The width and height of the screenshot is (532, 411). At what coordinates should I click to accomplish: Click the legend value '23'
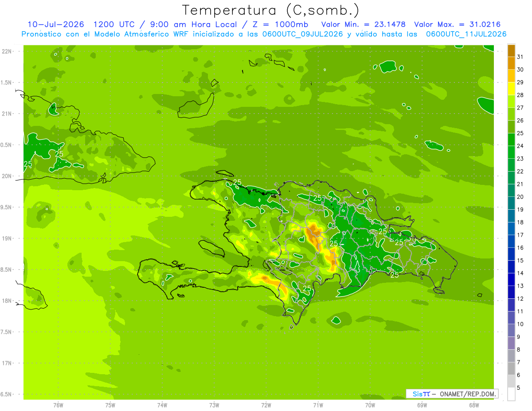point(520,158)
